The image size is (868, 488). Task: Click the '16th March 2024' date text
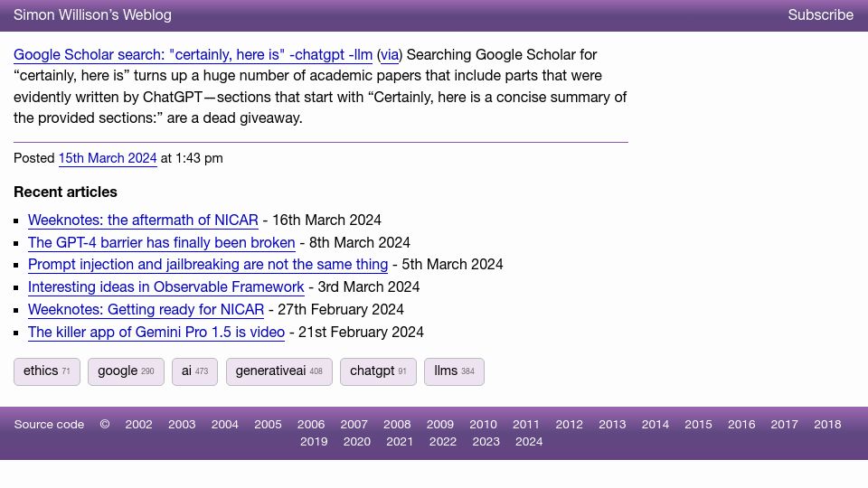326,220
